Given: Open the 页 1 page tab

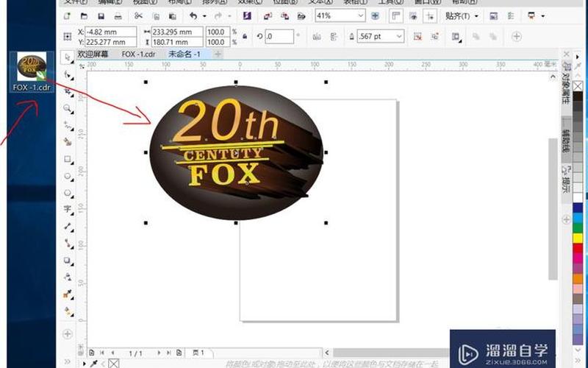Looking at the screenshot, I should (x=198, y=353).
